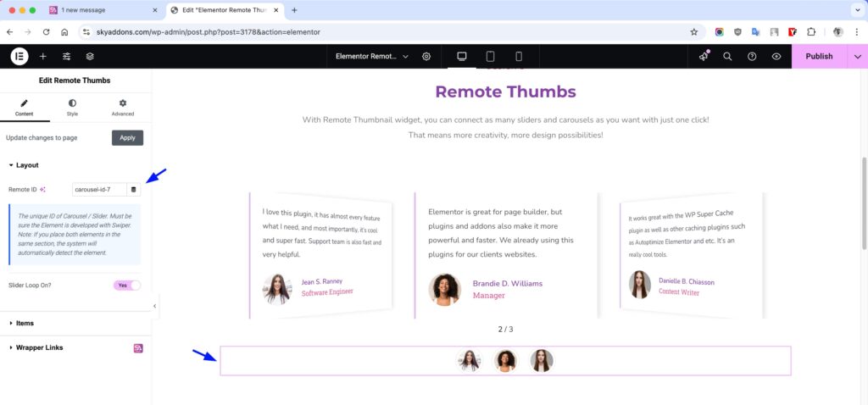Open site settings sliders icon
Screen dimensions: 868x405
click(x=66, y=57)
